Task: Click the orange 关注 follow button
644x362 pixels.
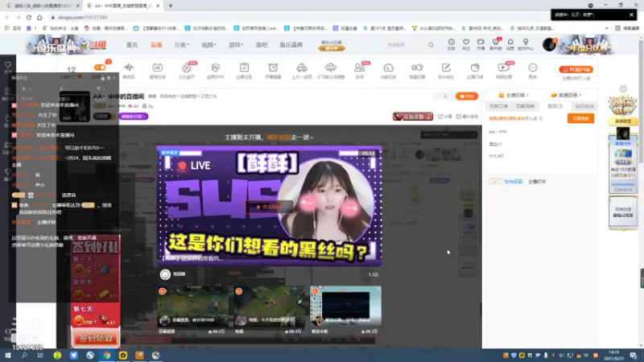Action: pos(467,96)
